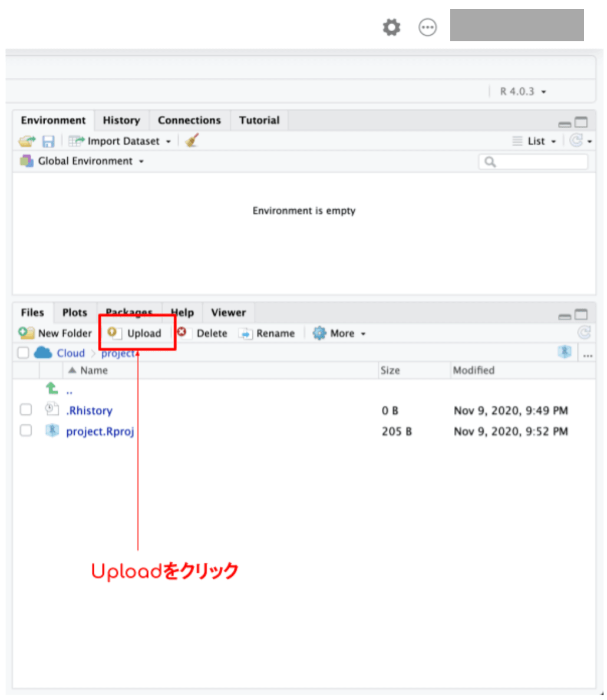Click the circled ellipsis icon at the top
Image resolution: width=607 pixels, height=700 pixels.
pyautogui.click(x=428, y=27)
